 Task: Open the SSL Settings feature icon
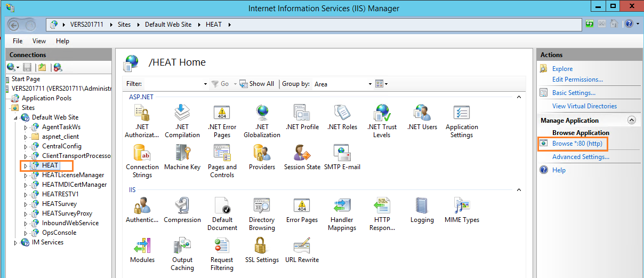tap(262, 247)
